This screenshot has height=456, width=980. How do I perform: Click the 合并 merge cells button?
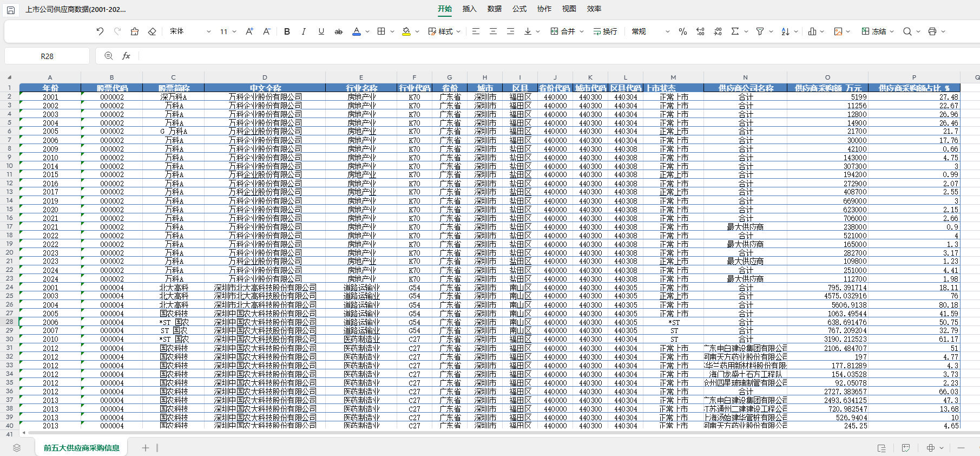pos(563,31)
